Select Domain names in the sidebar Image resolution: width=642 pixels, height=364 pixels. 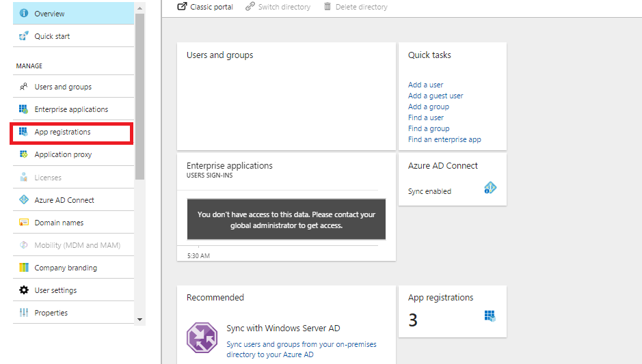[73, 222]
